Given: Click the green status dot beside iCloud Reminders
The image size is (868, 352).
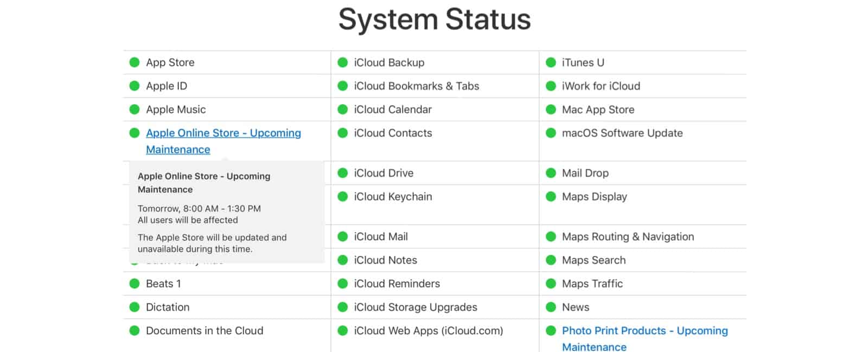Looking at the screenshot, I should [x=343, y=284].
